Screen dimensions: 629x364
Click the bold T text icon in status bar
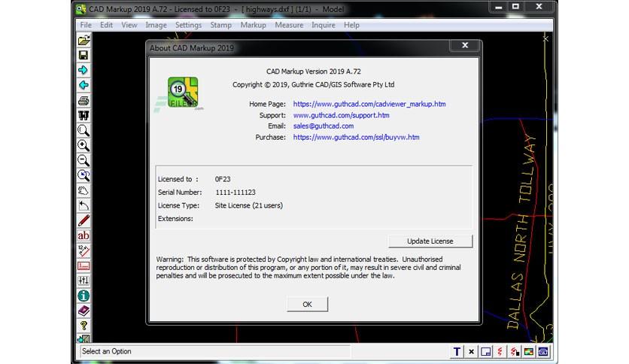(x=457, y=351)
